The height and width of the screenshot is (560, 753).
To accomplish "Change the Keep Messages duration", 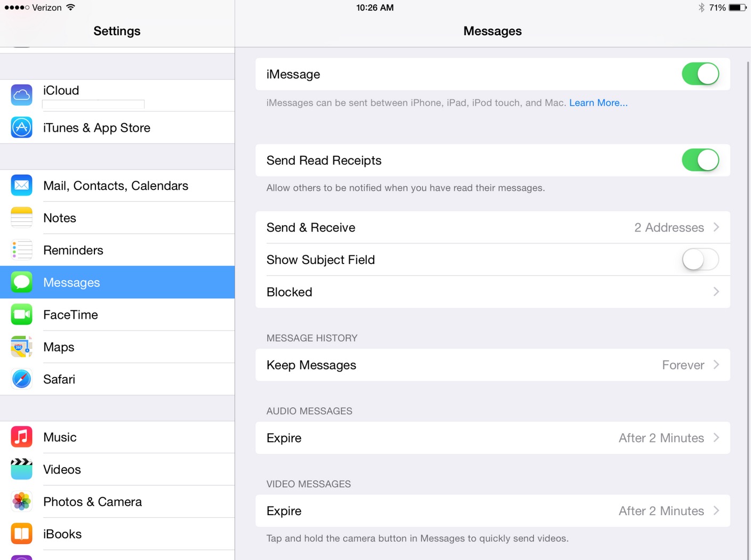I will coord(492,365).
